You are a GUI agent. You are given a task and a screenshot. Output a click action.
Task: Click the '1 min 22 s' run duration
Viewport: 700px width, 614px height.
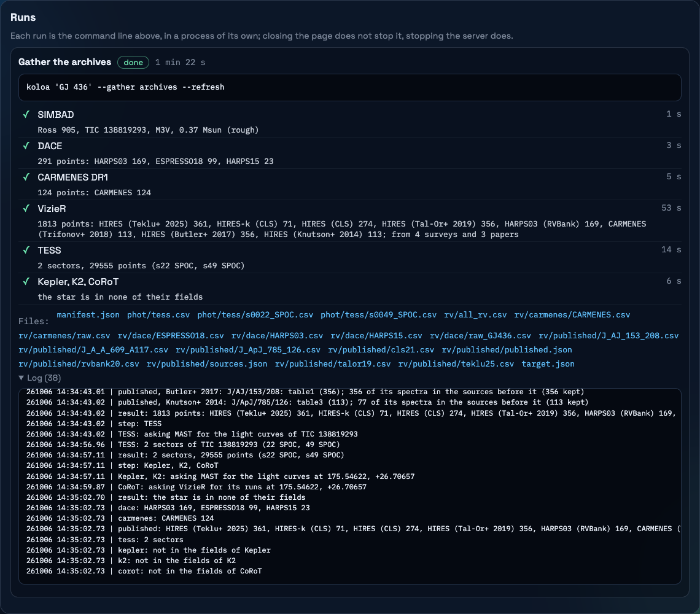tap(181, 63)
